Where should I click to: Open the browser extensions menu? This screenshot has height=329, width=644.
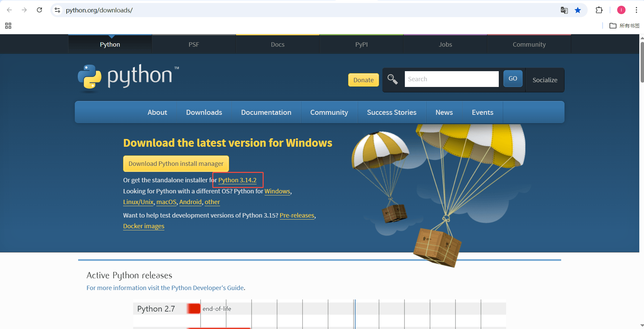[x=599, y=10]
